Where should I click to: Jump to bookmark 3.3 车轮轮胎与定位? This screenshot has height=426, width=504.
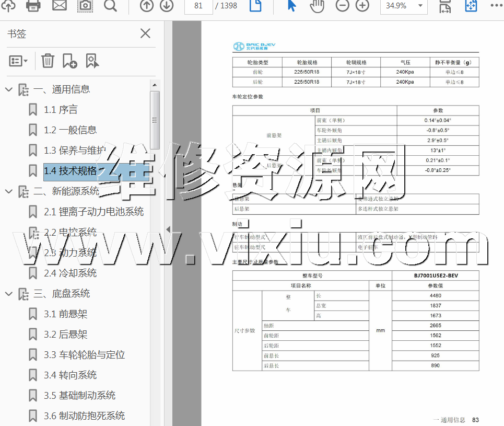pos(84,355)
